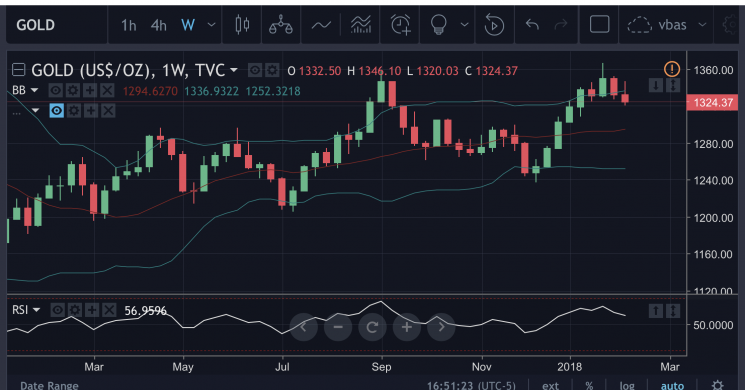Toggle the highlighted blue eye icon
Image resolution: width=745 pixels, height=390 pixels.
click(x=57, y=111)
